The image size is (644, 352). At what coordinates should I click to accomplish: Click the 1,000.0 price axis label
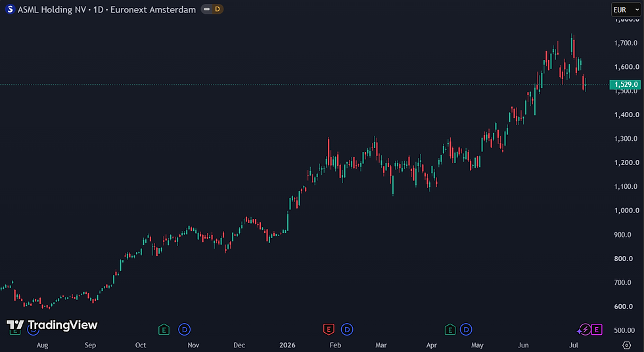pos(626,210)
